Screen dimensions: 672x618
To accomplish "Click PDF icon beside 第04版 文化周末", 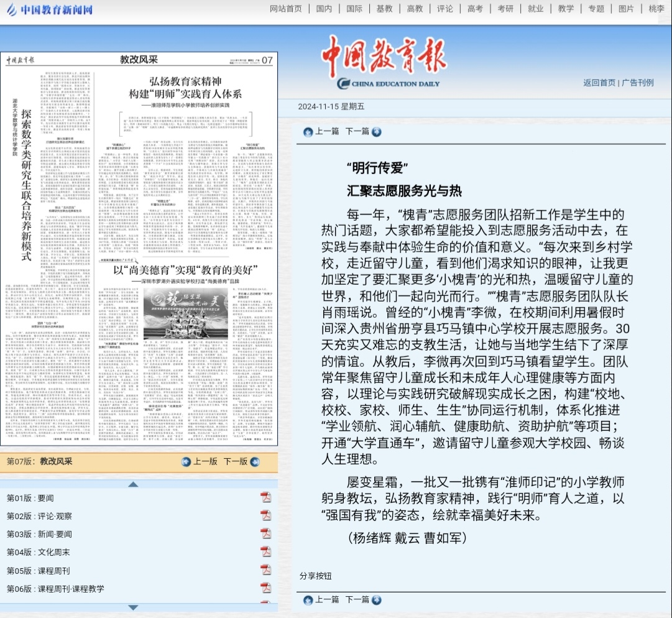I will pos(265,551).
